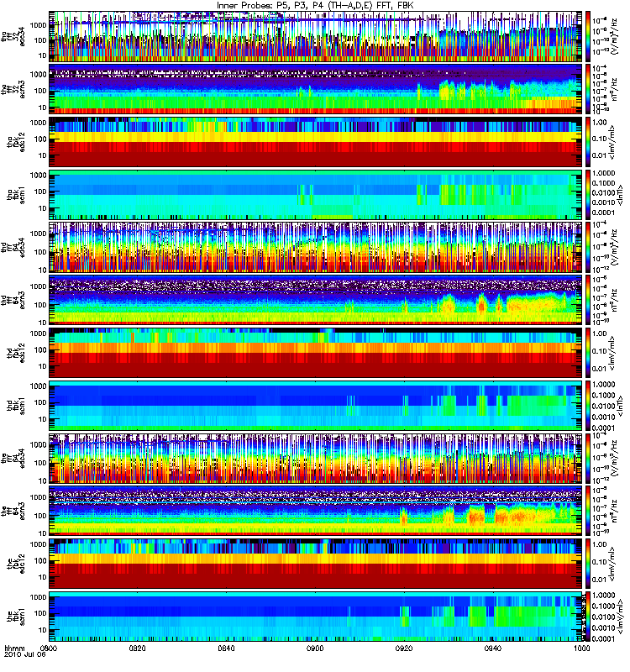Viewport: 630px width, 672px height.
Task: Select the thd fbk edc12 filter bank panel
Action: 315,353
